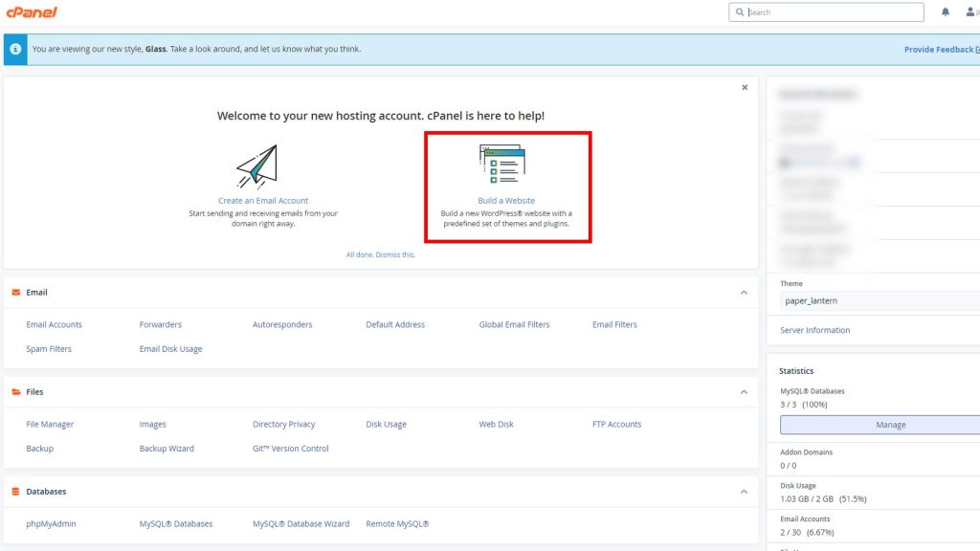Open Backup
The height and width of the screenshot is (551, 980).
(39, 449)
